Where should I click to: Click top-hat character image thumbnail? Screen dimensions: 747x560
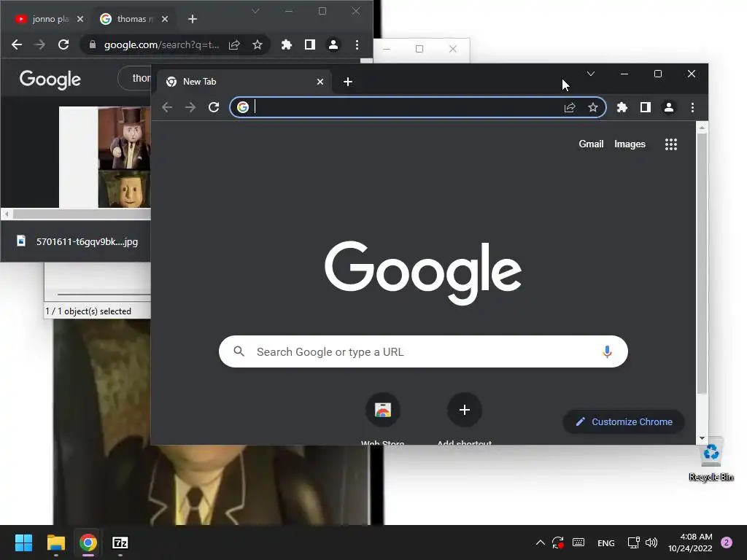point(124,139)
